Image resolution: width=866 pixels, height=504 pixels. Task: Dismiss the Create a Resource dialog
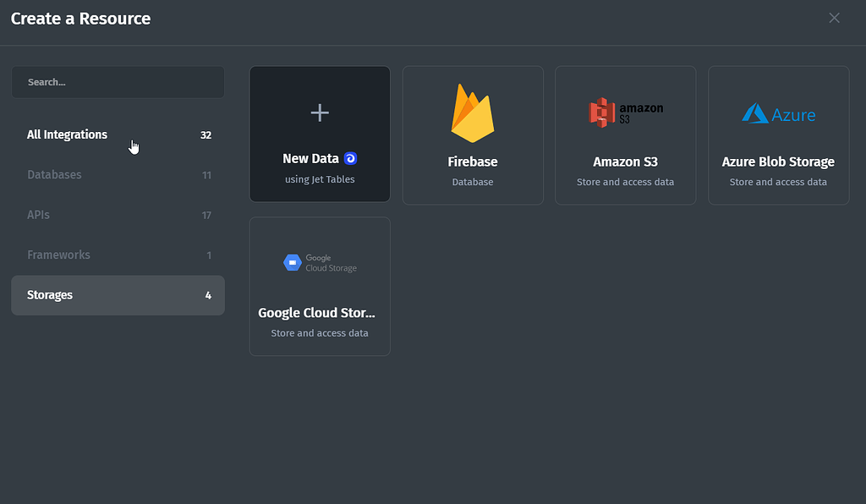click(x=834, y=18)
